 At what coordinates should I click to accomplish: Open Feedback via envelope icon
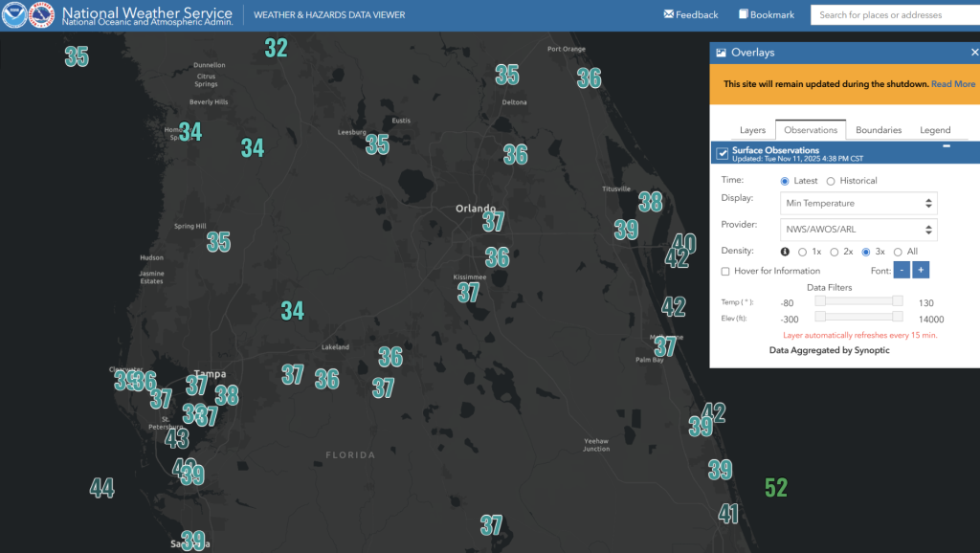[x=668, y=14]
